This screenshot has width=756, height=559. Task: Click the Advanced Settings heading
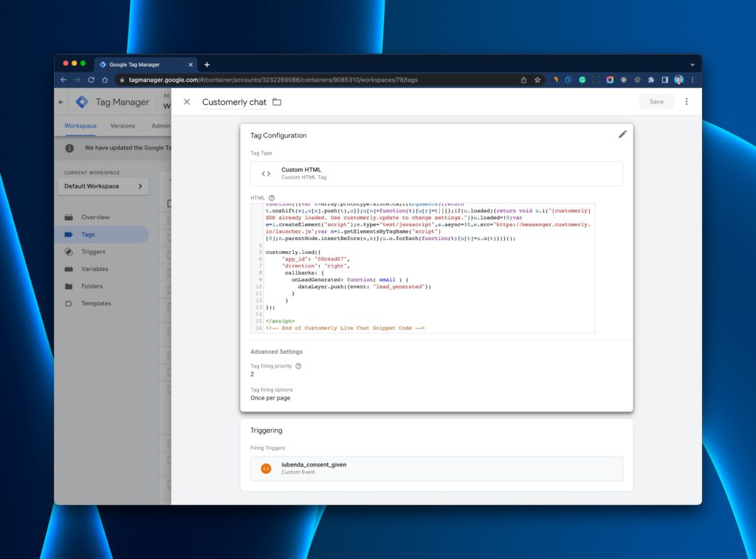tap(276, 351)
